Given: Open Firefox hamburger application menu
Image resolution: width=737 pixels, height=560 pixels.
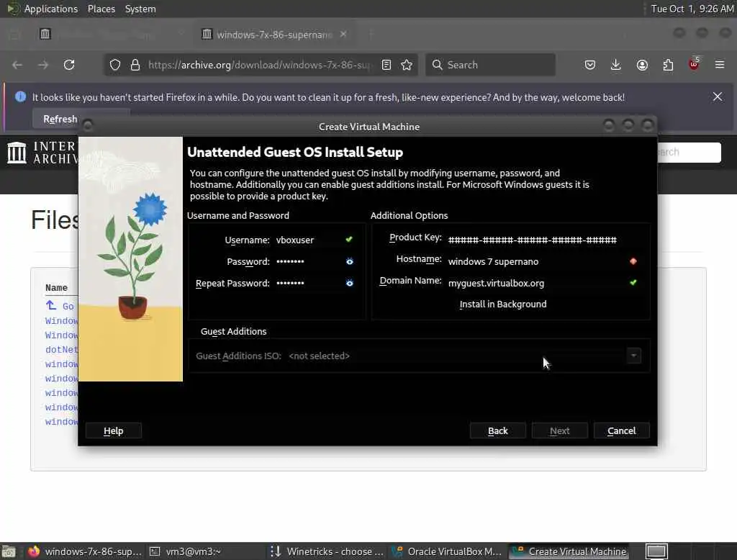Looking at the screenshot, I should tap(720, 65).
